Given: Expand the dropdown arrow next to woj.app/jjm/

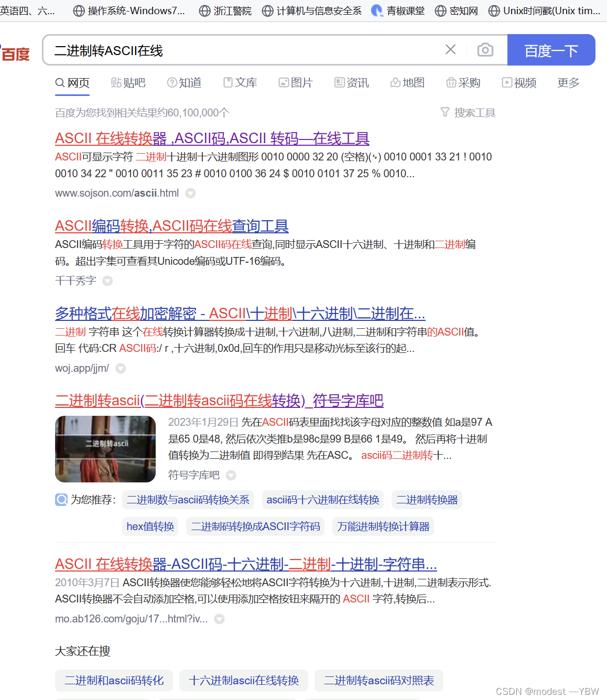Looking at the screenshot, I should point(121,368).
